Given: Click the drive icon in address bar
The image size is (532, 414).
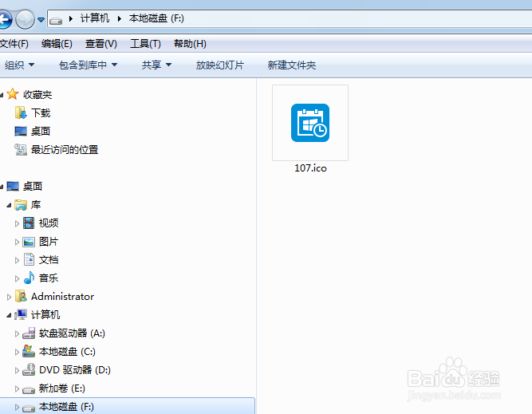Looking at the screenshot, I should click(x=56, y=21).
